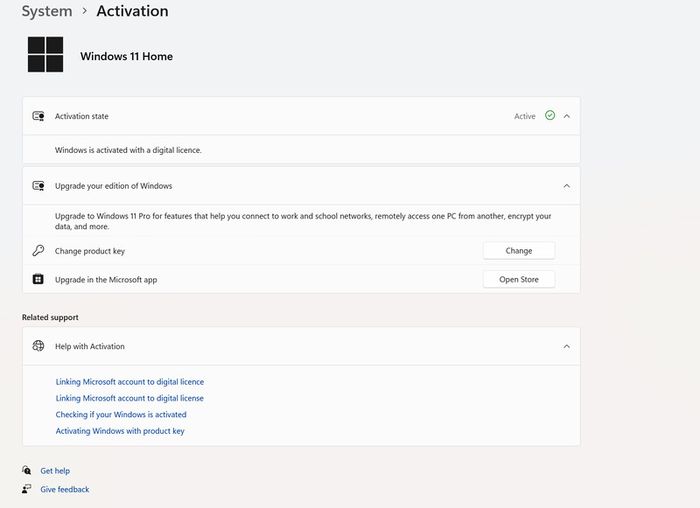Click the Active status text
700x508 pixels.
(525, 117)
